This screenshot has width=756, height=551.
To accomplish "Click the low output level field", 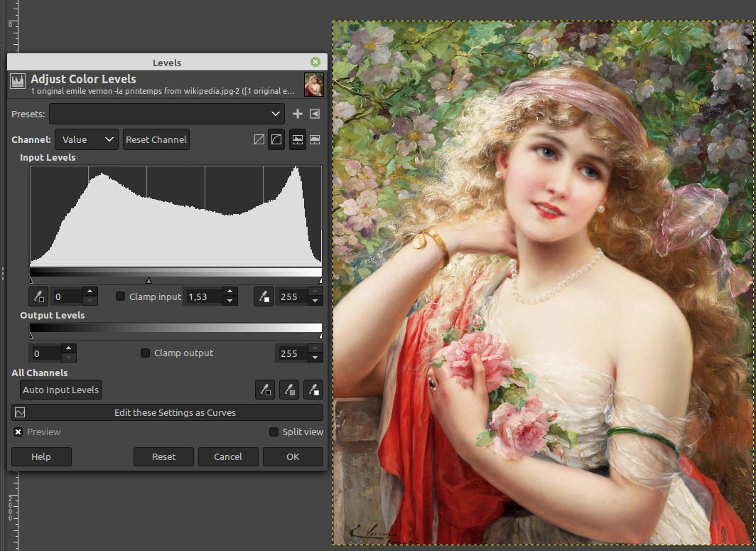I will tap(45, 353).
